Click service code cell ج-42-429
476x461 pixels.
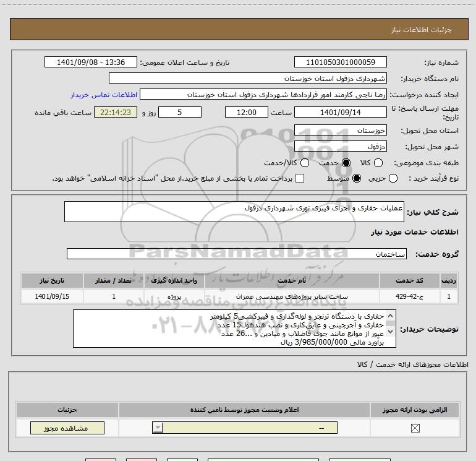409,296
